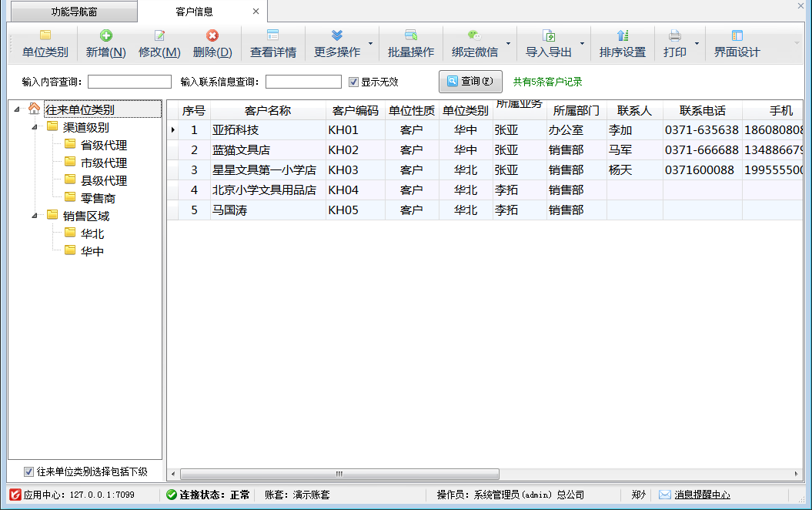Viewport: 812px width, 510px height.
Task: Uncheck 往来单位类别选择包括下级 option
Action: tap(29, 471)
